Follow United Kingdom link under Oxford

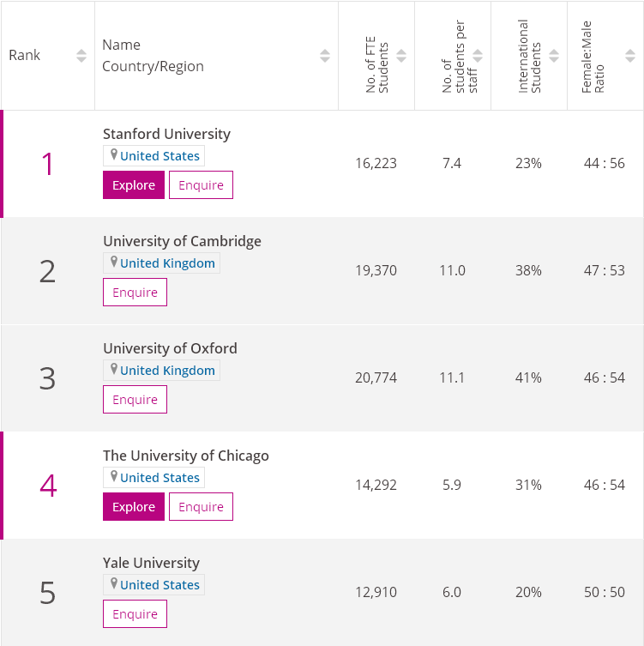(x=167, y=371)
